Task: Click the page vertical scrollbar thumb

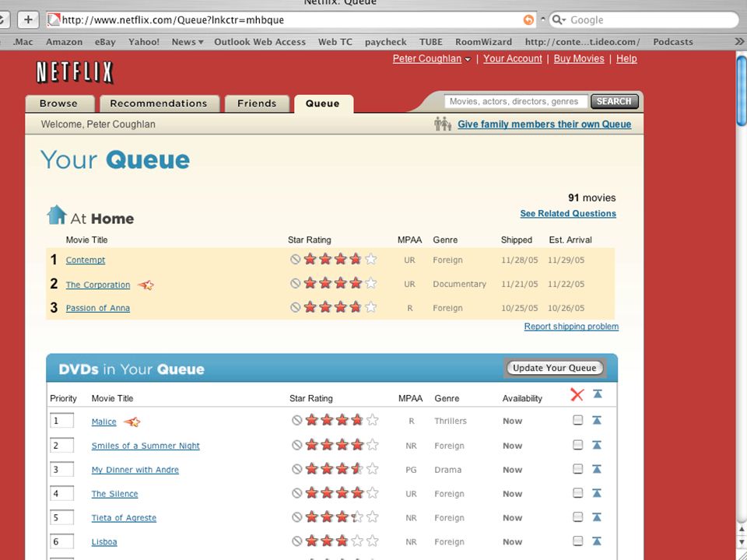Action: pyautogui.click(x=742, y=90)
